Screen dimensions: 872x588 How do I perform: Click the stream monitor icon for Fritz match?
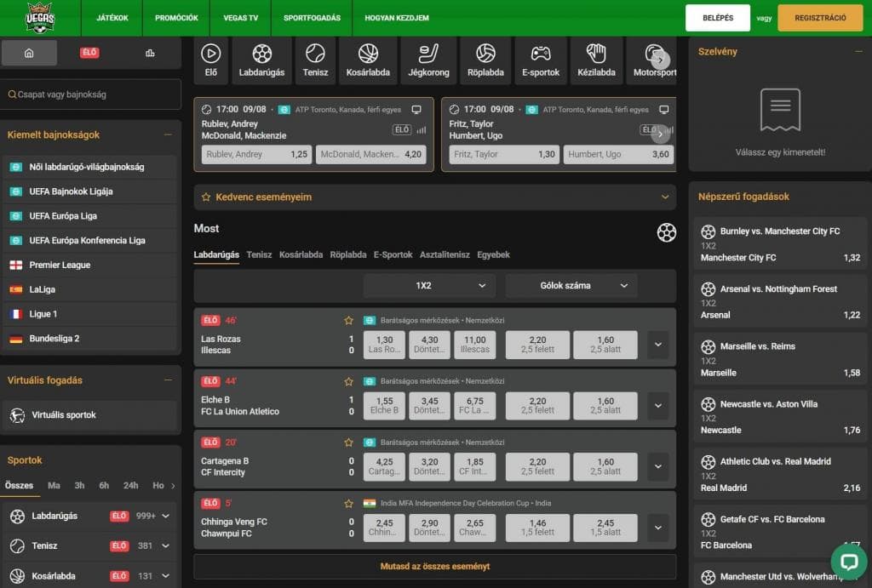coord(663,110)
